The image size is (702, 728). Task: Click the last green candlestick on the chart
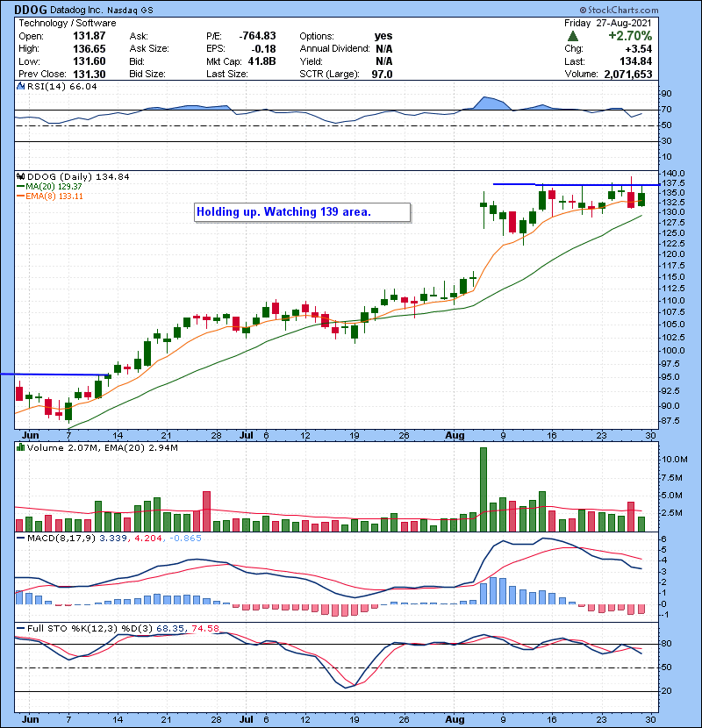click(x=641, y=199)
